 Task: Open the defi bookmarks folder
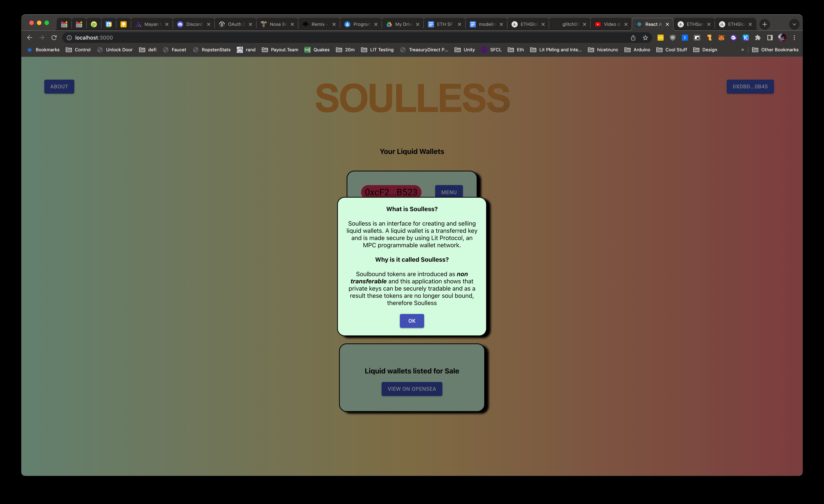[147, 50]
